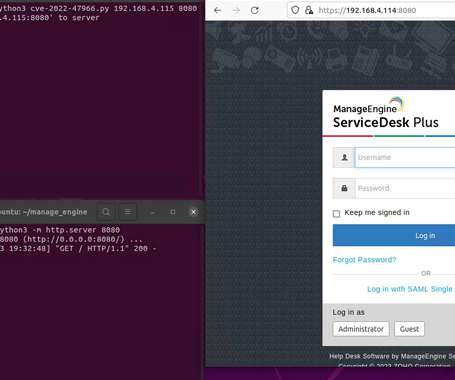Focus the browser address bar URL

[x=367, y=10]
